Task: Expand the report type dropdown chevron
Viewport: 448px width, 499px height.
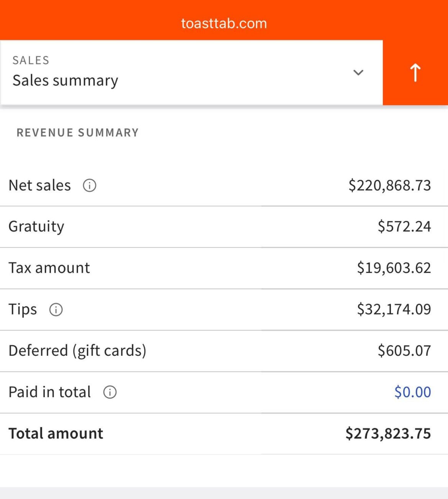Action: click(x=358, y=73)
